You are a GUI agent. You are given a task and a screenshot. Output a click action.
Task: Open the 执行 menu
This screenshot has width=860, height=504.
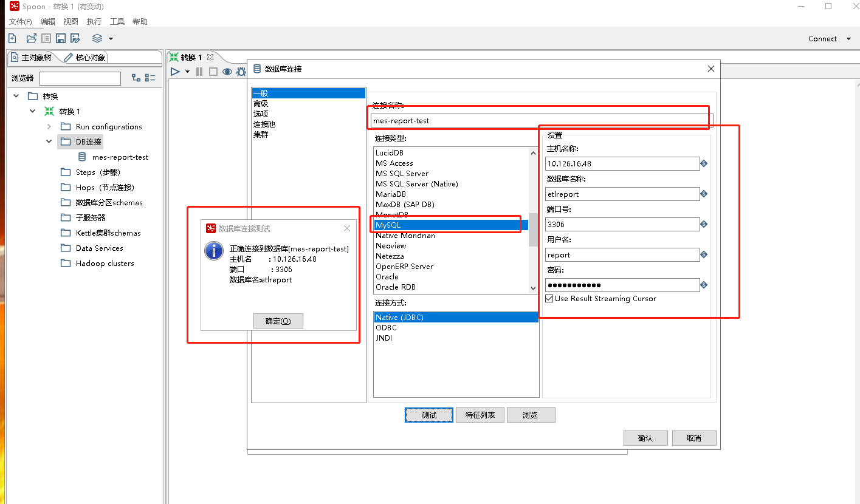(x=94, y=22)
